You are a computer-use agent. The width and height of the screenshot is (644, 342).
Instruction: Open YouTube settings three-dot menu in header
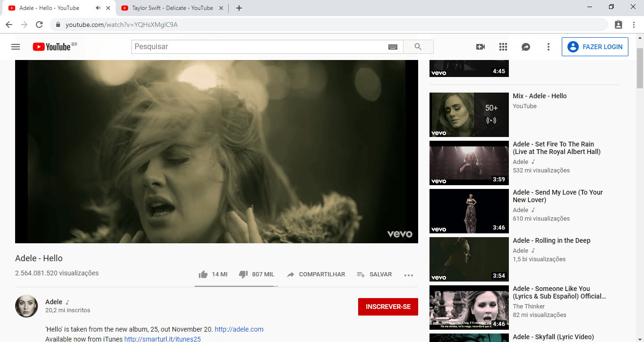coord(549,47)
